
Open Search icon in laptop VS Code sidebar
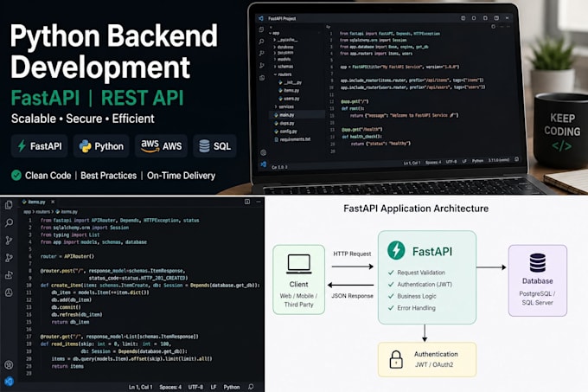click(261, 42)
